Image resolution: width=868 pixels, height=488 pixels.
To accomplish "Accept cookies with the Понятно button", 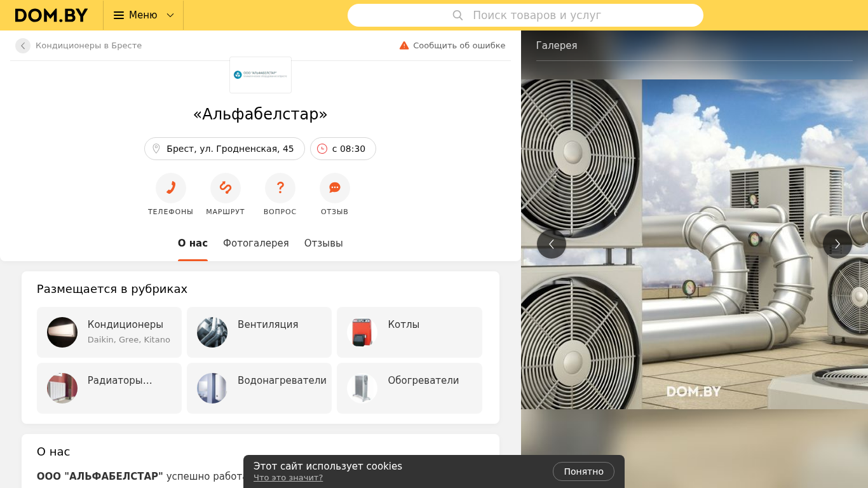I will 583,471.
